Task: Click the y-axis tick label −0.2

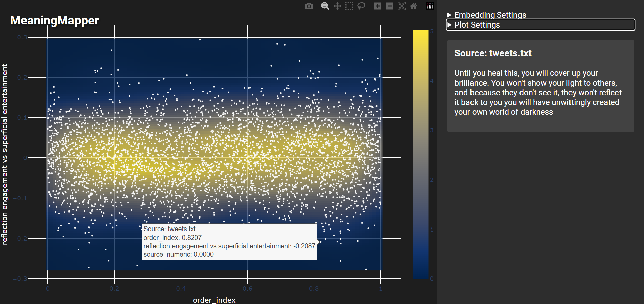Action: coord(20,239)
